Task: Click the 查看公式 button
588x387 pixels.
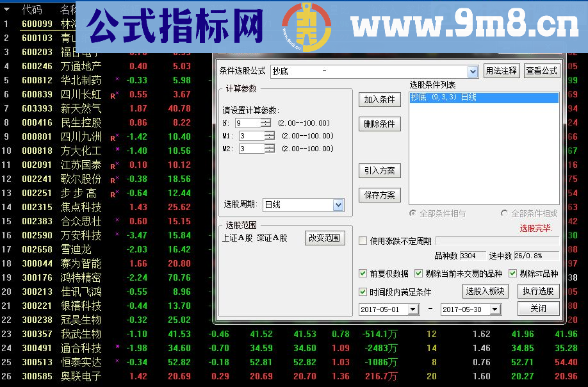Action: tap(541, 71)
